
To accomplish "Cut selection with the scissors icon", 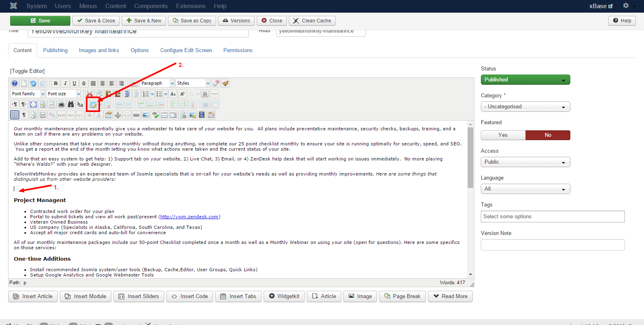I will click(90, 94).
